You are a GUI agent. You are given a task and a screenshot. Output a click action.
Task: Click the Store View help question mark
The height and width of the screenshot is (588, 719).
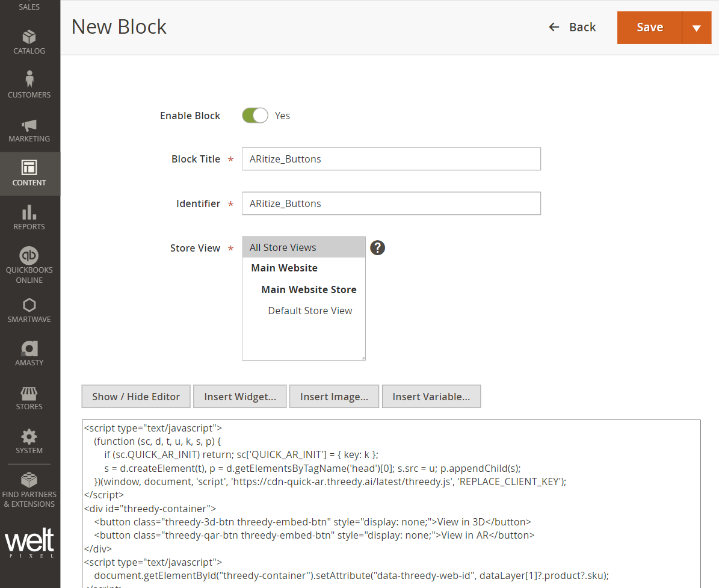(x=377, y=248)
